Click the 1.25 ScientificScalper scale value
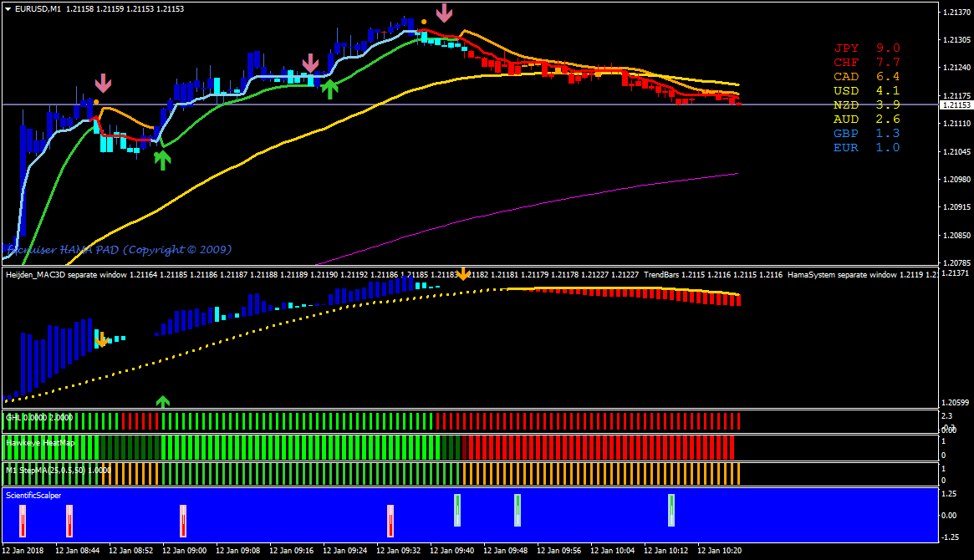The height and width of the screenshot is (560, 974). (949, 494)
